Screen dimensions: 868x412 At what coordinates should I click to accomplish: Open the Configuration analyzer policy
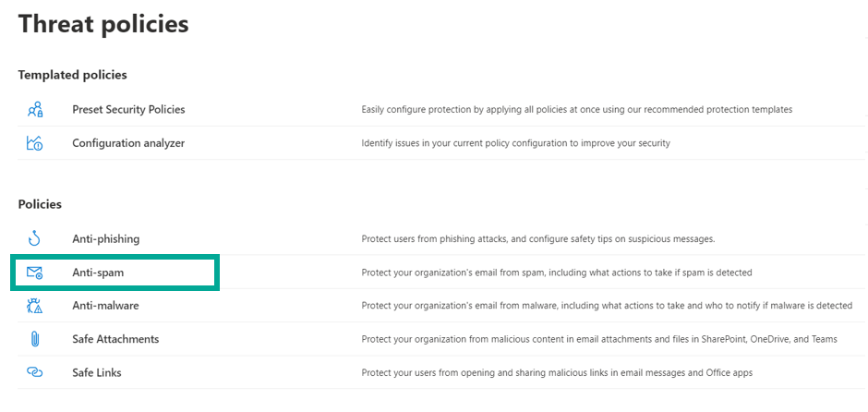click(x=128, y=143)
